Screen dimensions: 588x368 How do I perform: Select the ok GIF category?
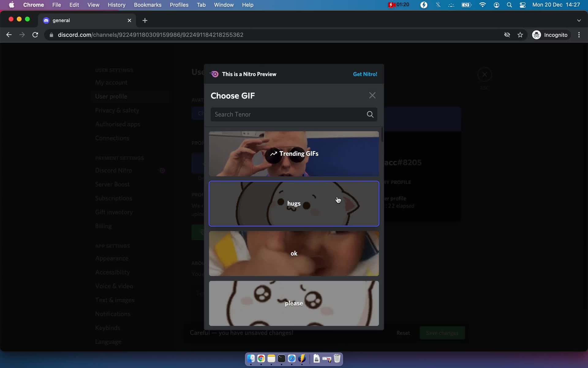pyautogui.click(x=294, y=253)
